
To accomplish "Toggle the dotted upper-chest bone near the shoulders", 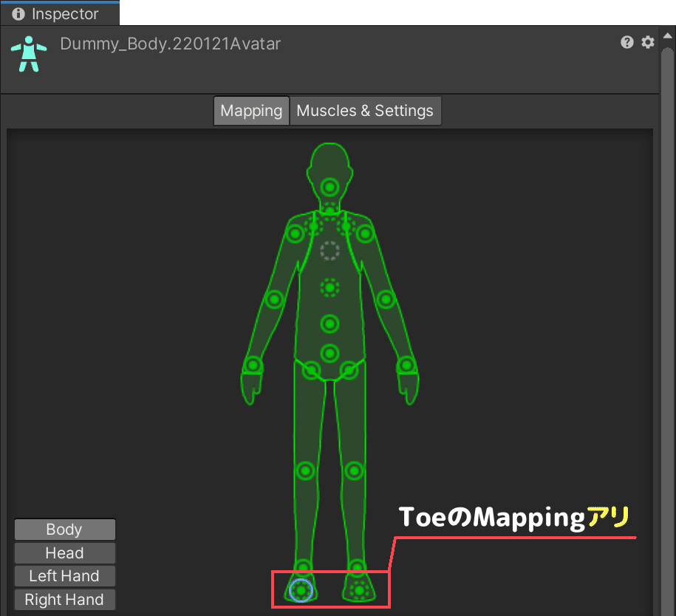I will (x=330, y=250).
